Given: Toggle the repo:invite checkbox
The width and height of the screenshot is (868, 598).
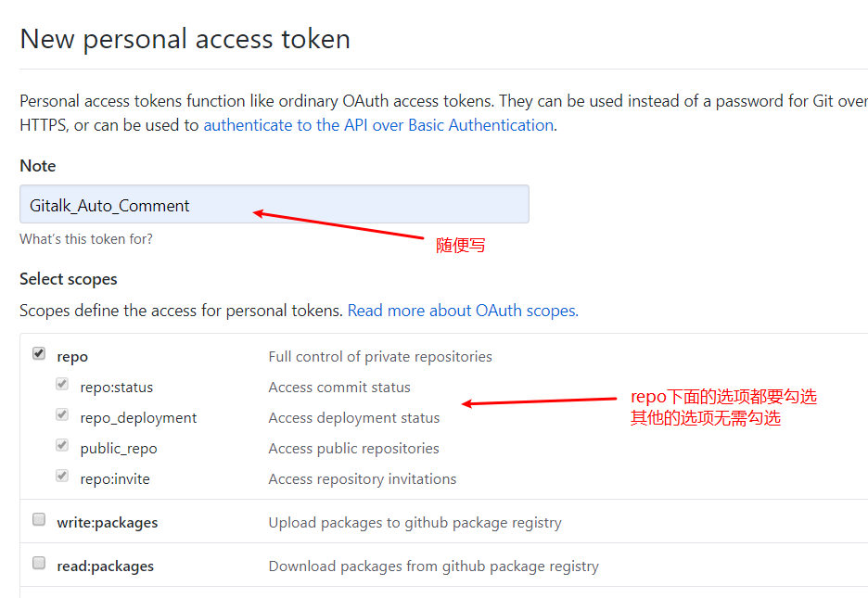Looking at the screenshot, I should 62,476.
